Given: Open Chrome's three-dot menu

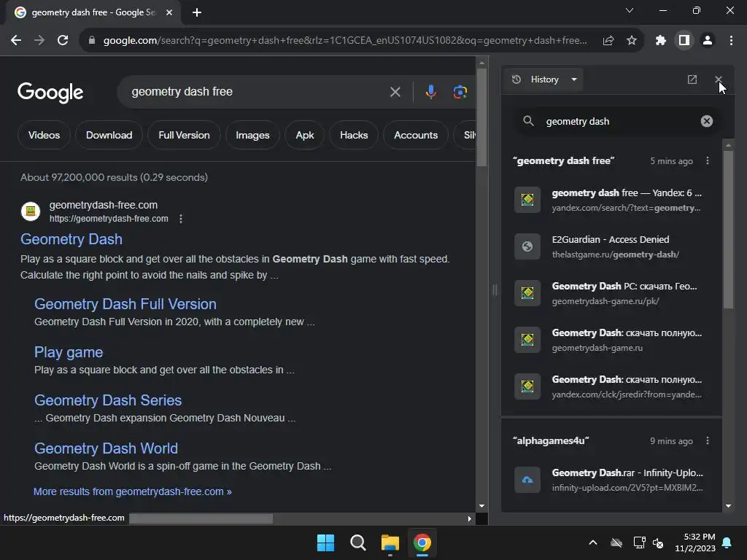Looking at the screenshot, I should [731, 41].
